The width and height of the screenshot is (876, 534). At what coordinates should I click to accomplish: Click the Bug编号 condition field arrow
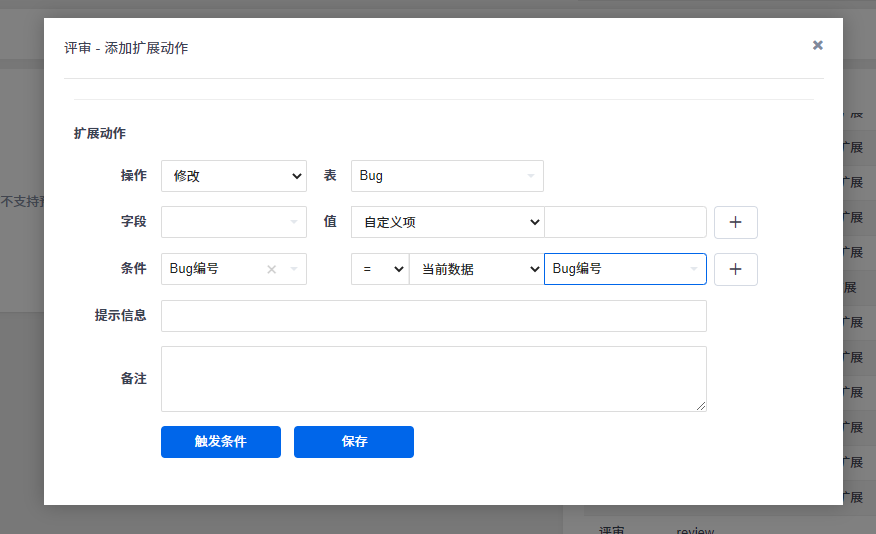pyautogui.click(x=294, y=269)
